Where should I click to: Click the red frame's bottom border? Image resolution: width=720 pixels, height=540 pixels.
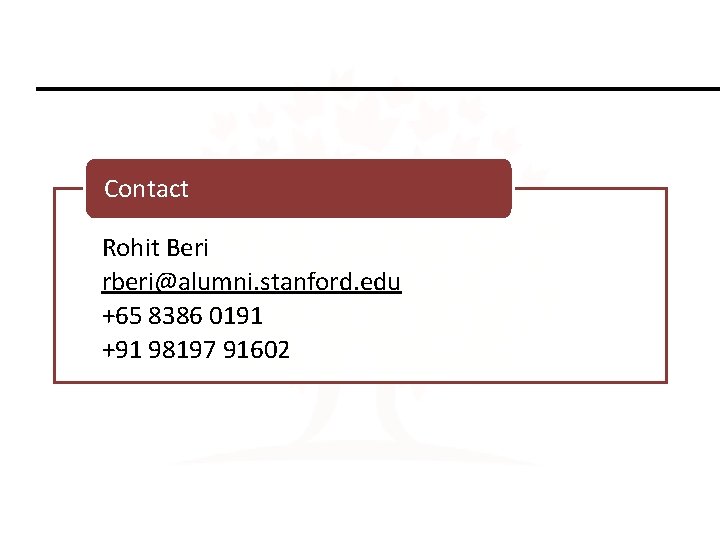[x=360, y=381]
